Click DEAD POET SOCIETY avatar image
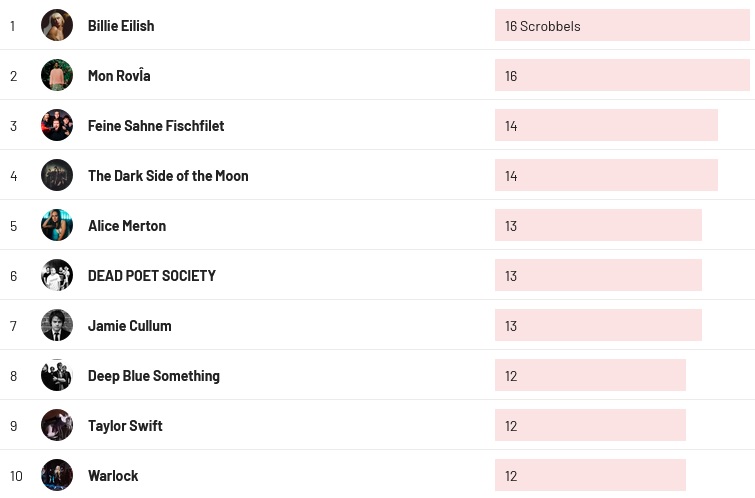This screenshot has width=755, height=498. (x=57, y=275)
